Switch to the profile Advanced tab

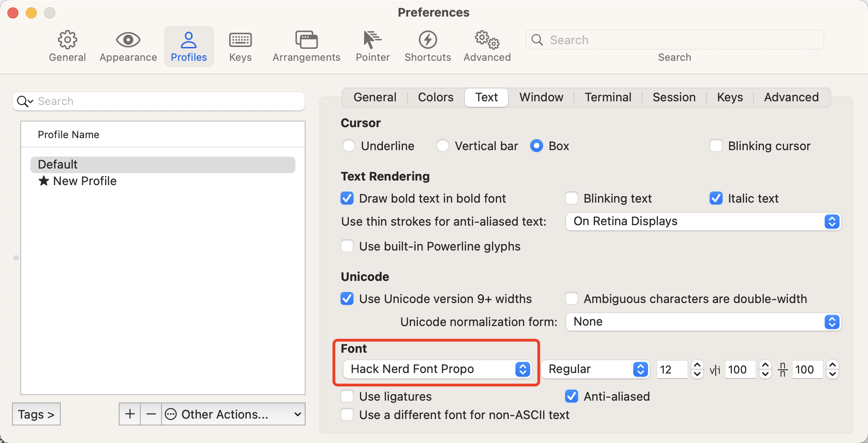pyautogui.click(x=791, y=98)
